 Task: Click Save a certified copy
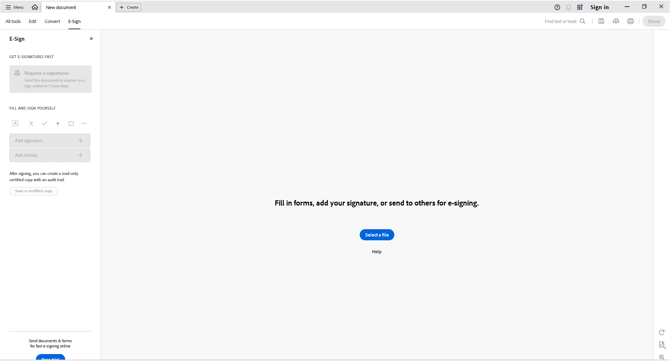(33, 191)
